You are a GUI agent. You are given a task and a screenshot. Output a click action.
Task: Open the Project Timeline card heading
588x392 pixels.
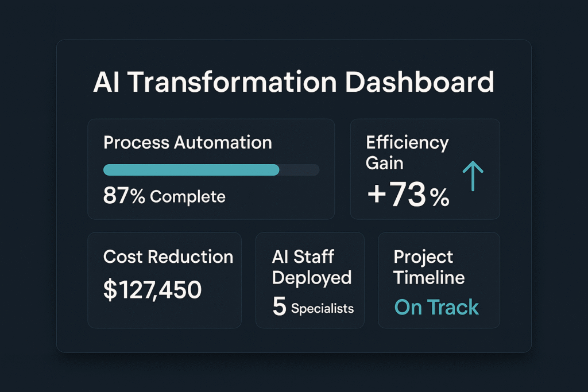pyautogui.click(x=429, y=267)
